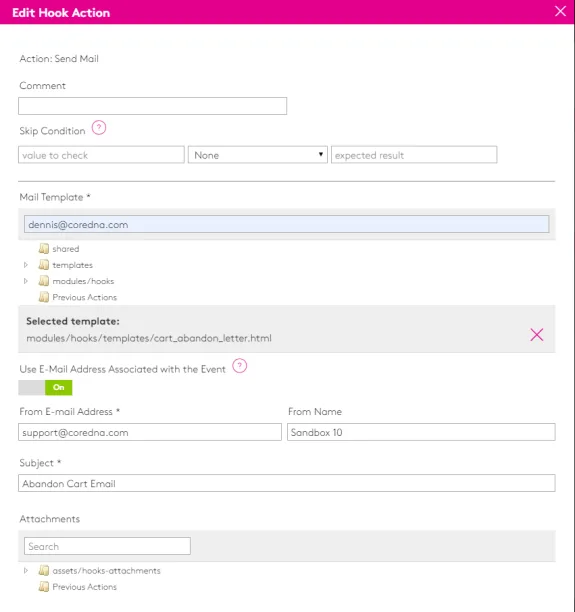Click the Action: Send Mail text
The height and width of the screenshot is (612, 575).
(59, 59)
